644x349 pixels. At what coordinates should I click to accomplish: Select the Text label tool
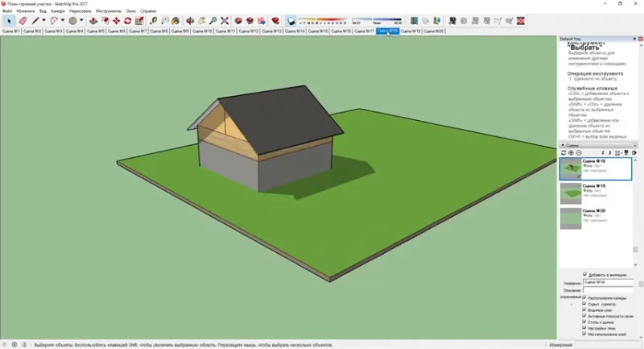(x=165, y=21)
